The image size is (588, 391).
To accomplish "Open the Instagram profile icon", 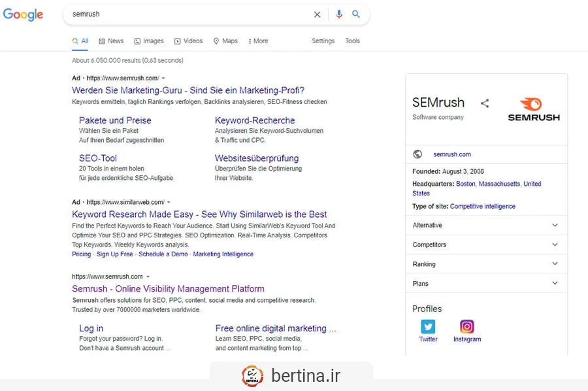I will (466, 326).
